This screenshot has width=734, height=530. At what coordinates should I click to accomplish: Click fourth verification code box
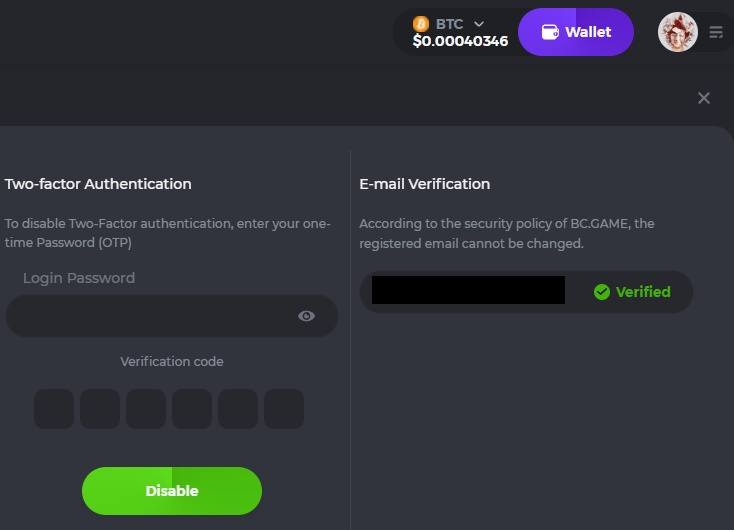(x=192, y=409)
